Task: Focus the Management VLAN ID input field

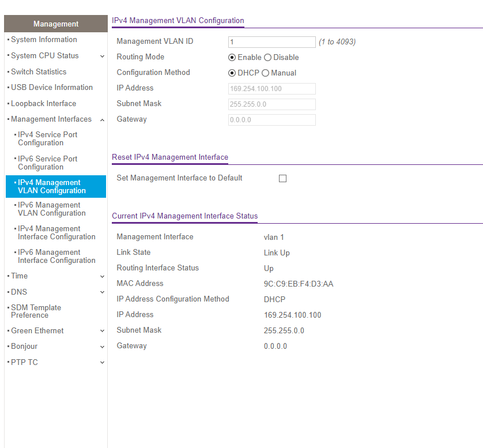Action: [x=271, y=42]
